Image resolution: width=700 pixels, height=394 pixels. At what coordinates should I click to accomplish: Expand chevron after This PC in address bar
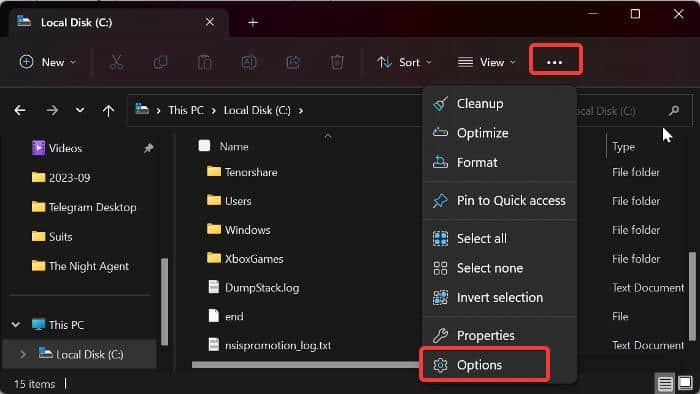pos(213,110)
